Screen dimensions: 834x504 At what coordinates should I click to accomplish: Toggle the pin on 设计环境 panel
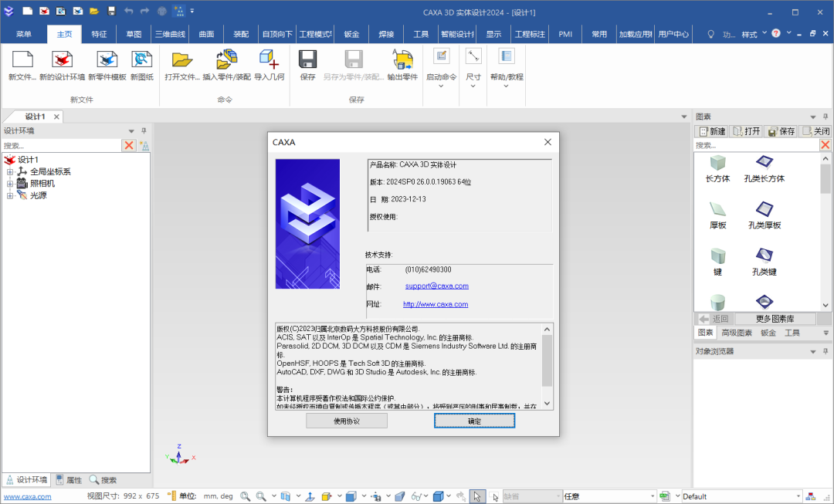pos(144,130)
